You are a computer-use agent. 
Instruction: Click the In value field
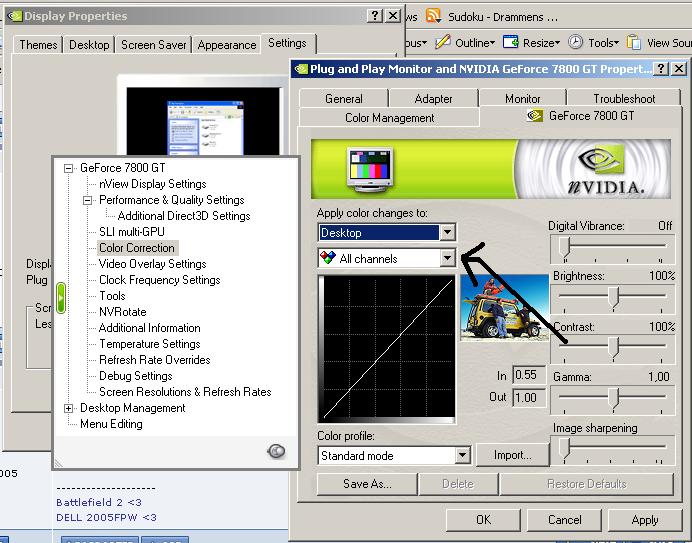[529, 375]
